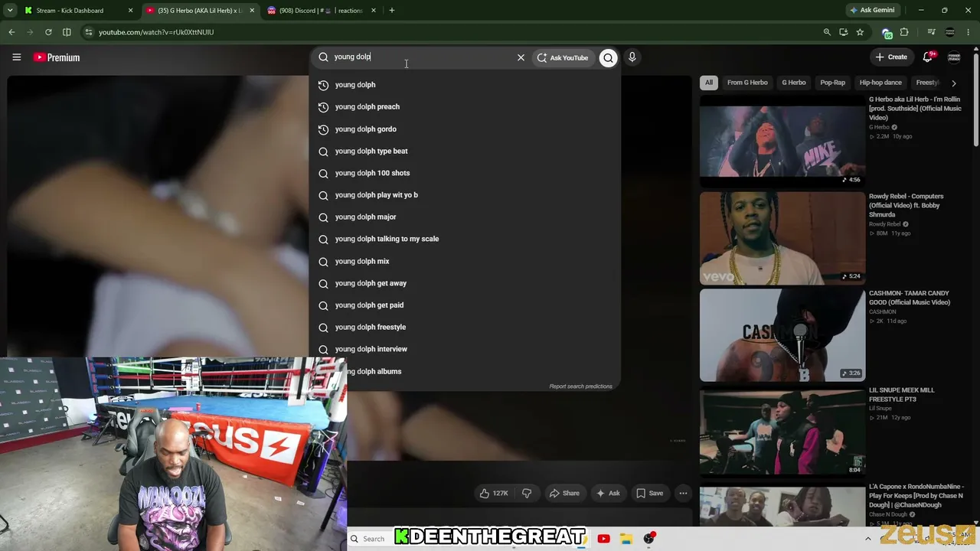Open the media controls icon in Chrome

931,32
